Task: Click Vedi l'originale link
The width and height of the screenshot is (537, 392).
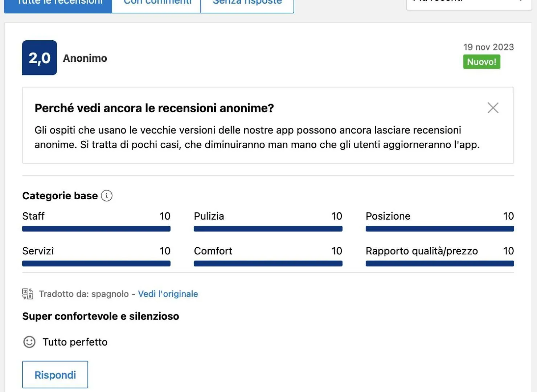Action: pyautogui.click(x=168, y=294)
